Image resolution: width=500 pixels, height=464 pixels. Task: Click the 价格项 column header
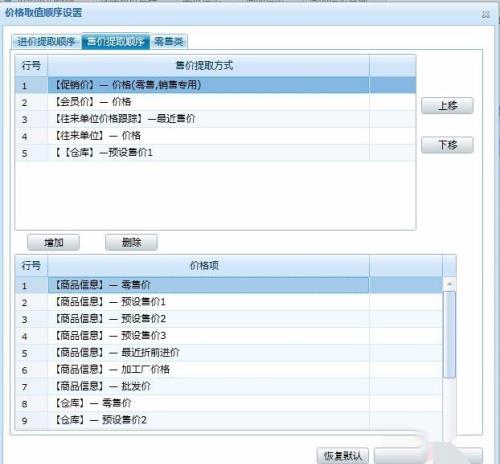(x=209, y=266)
